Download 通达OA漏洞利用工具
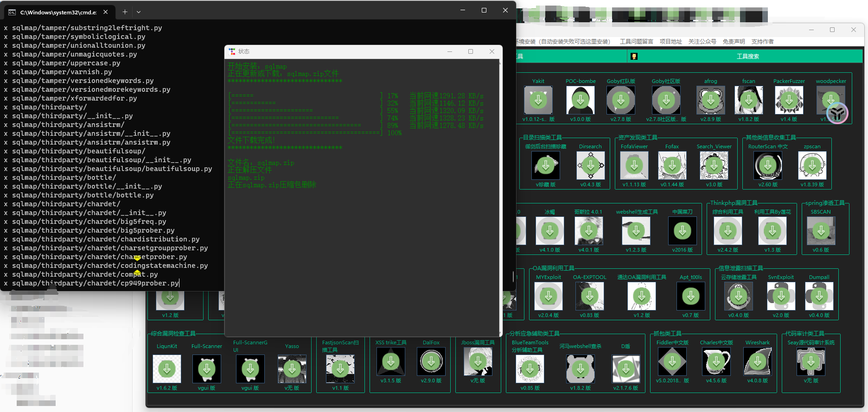The height and width of the screenshot is (412, 868). (x=642, y=296)
